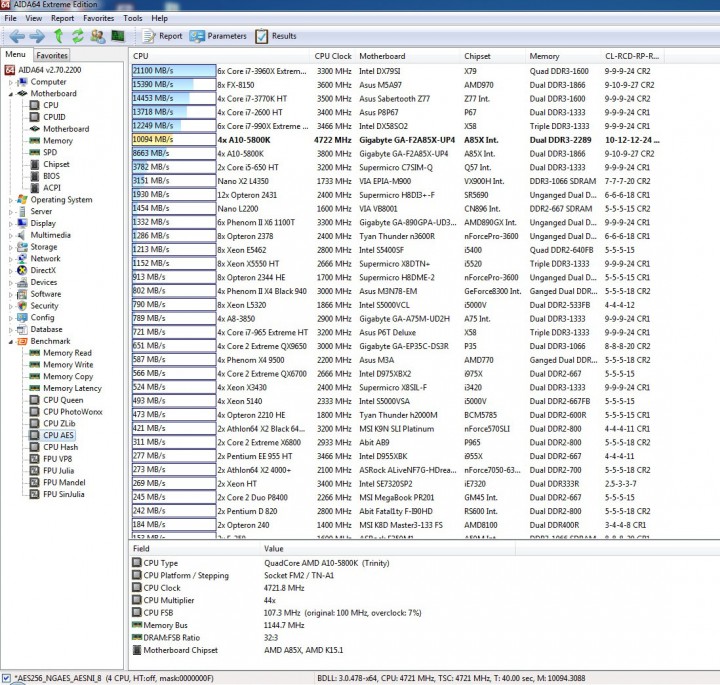Select the Memory Write benchmark icon
This screenshot has width=720, height=685.
click(x=34, y=365)
